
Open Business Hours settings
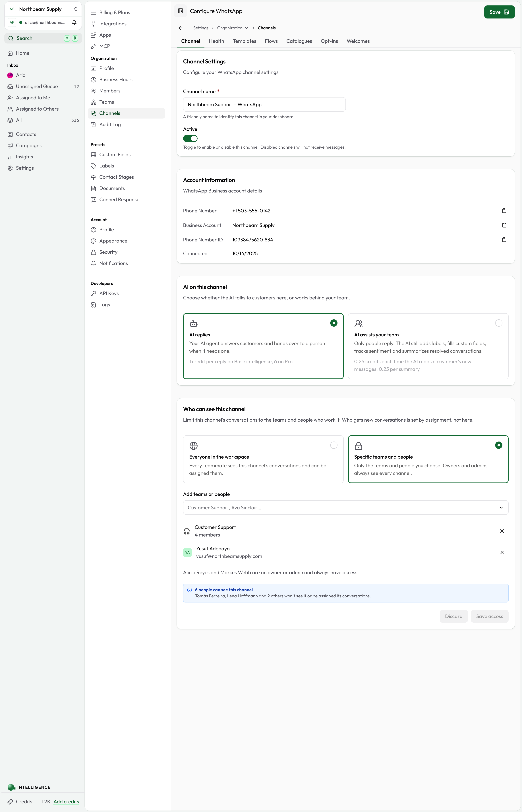click(x=126, y=80)
